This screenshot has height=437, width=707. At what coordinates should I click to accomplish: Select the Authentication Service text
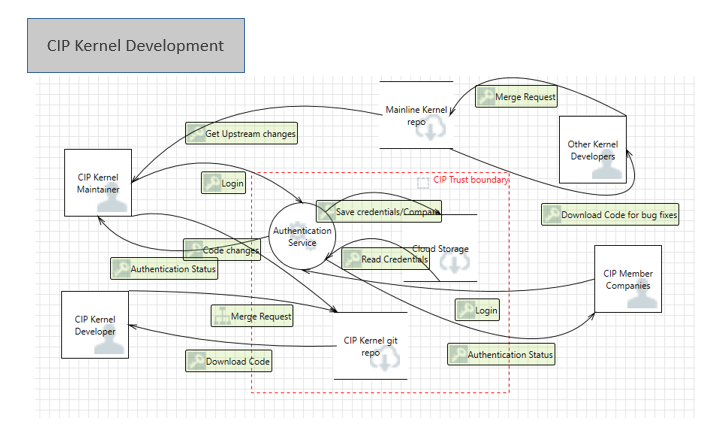pos(302,236)
